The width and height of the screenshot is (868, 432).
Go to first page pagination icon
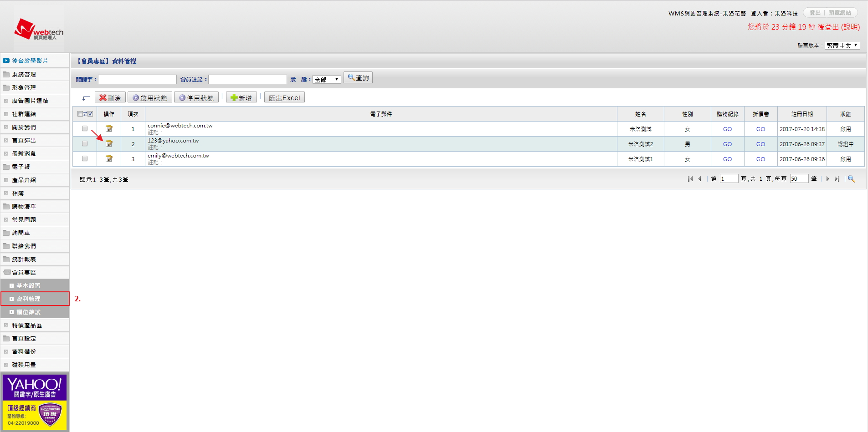[690, 179]
